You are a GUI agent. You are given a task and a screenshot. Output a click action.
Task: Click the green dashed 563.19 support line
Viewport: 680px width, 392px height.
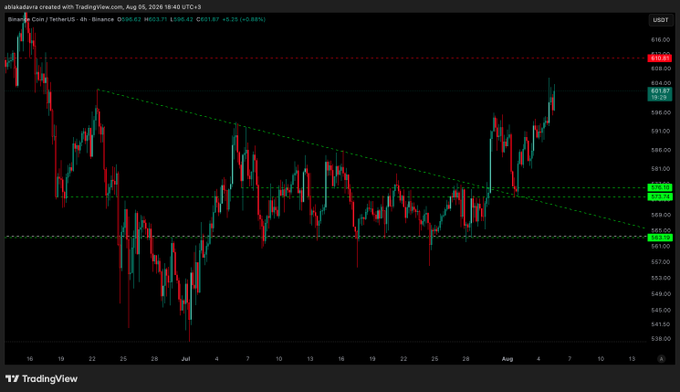point(325,237)
